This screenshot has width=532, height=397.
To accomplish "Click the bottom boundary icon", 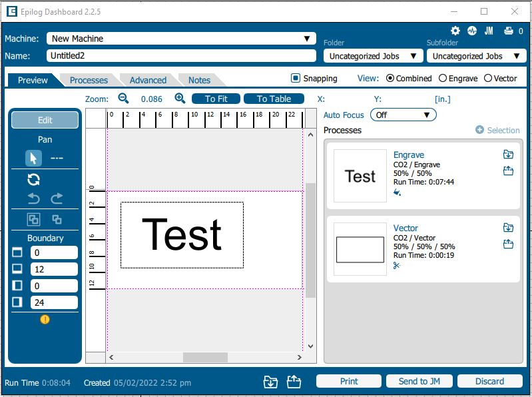I will (17, 269).
